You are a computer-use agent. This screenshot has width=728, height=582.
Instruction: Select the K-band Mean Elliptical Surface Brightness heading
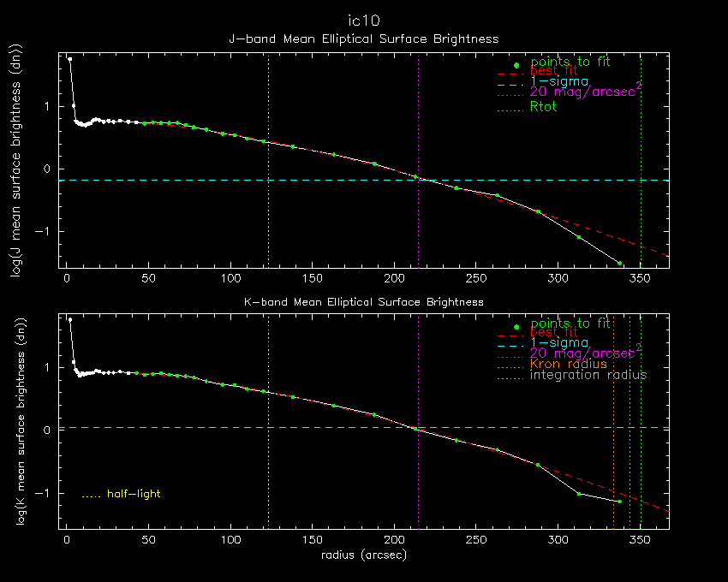[363, 302]
